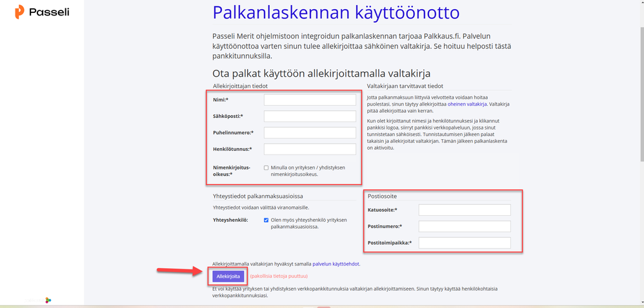Viewport: 644px width, 308px height.
Task: Click the Sähköposti input field
Action: [310, 117]
